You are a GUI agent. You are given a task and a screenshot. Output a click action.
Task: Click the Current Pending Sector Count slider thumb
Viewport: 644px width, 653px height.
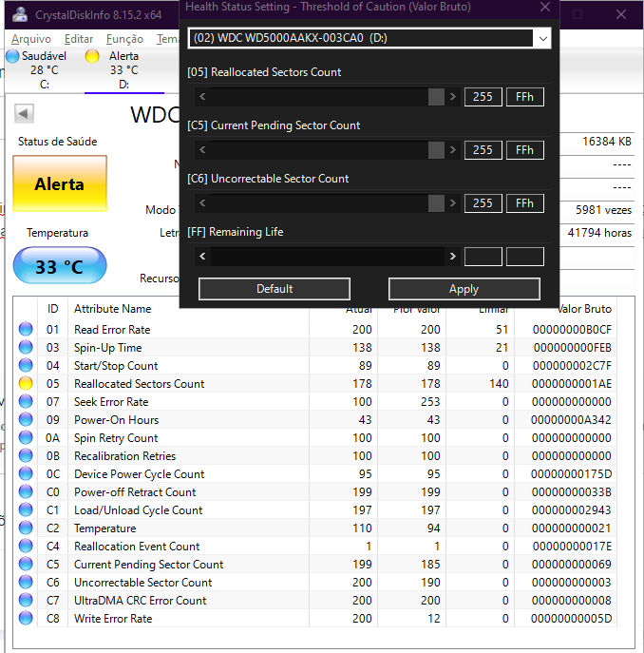(x=436, y=150)
